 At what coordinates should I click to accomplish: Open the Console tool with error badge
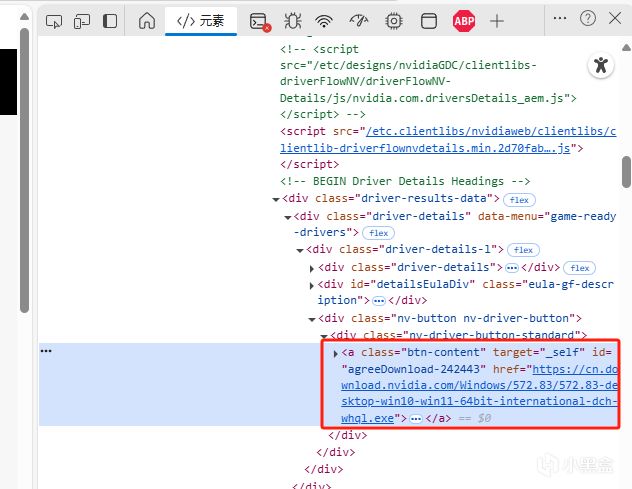(260, 22)
